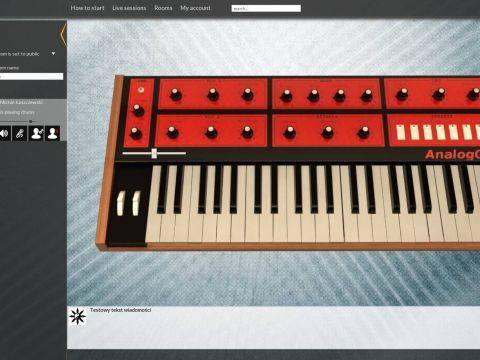Toggle the small power button on synth
Image resolution: width=480 pixels, height=360 pixels.
(x=141, y=89)
